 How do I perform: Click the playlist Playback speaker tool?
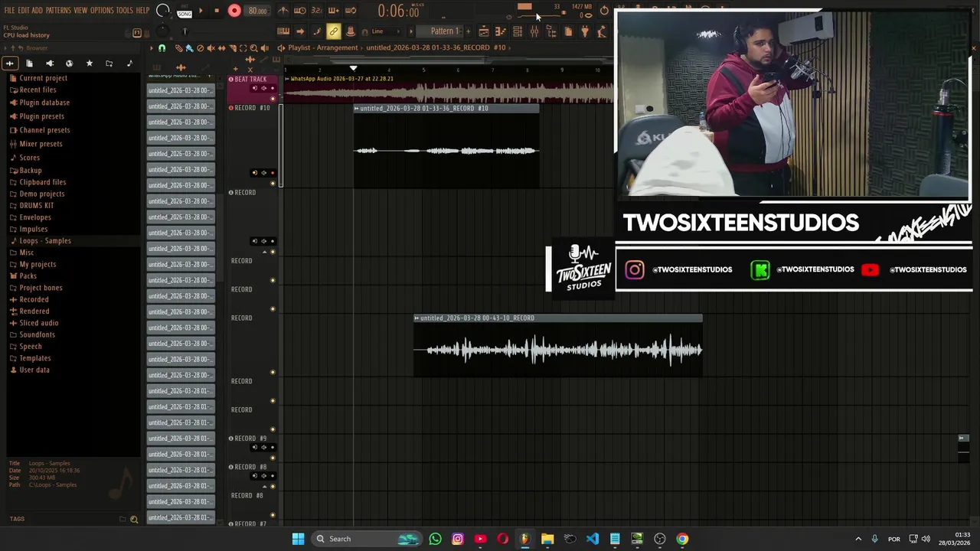tap(264, 48)
